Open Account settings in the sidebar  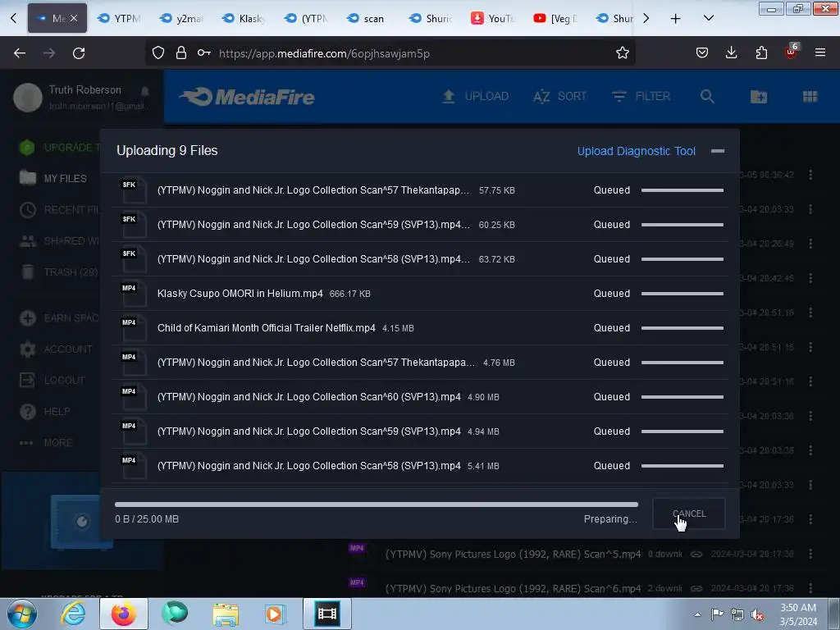point(56,349)
